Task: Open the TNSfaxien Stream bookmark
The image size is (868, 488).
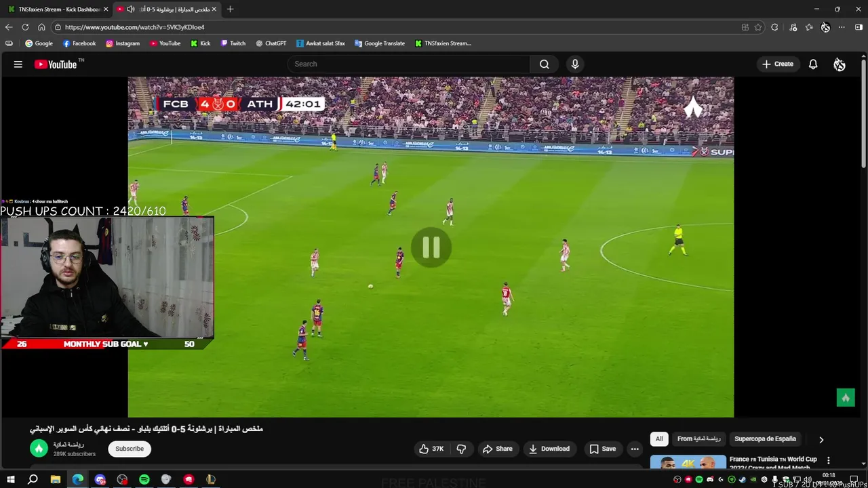Action: point(443,43)
